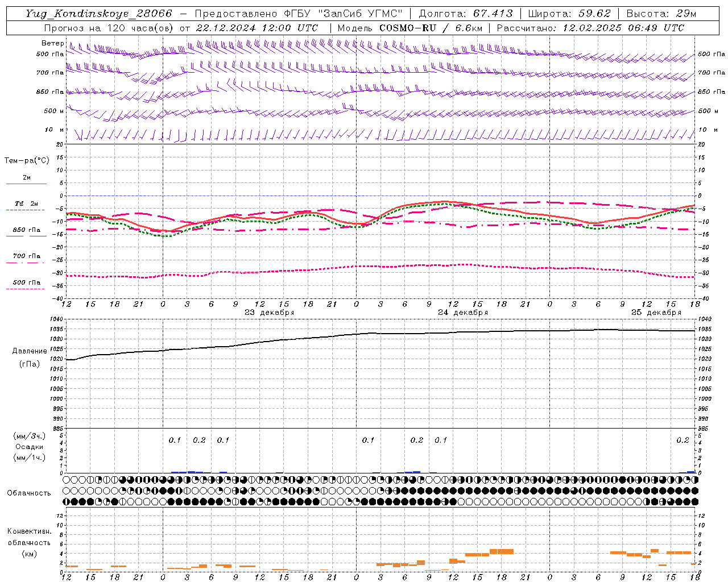Click the date label 25 декабря

coord(656,313)
